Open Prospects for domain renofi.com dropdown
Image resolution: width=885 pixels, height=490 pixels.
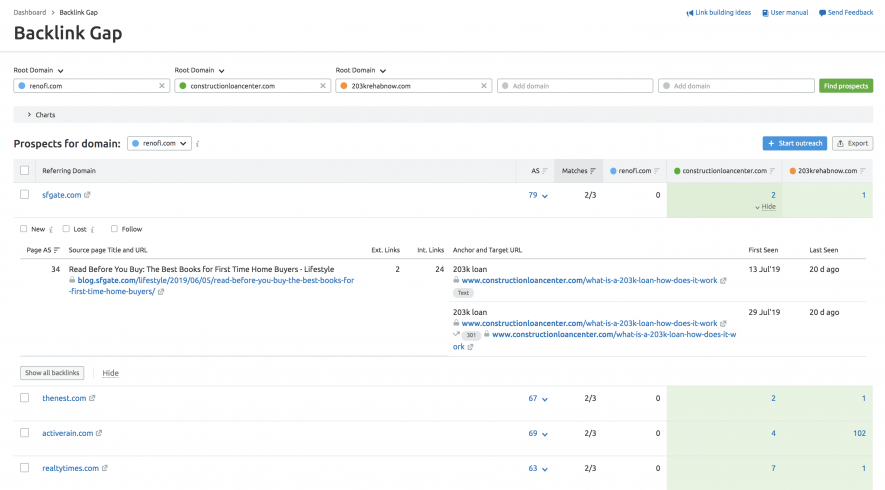coord(159,143)
